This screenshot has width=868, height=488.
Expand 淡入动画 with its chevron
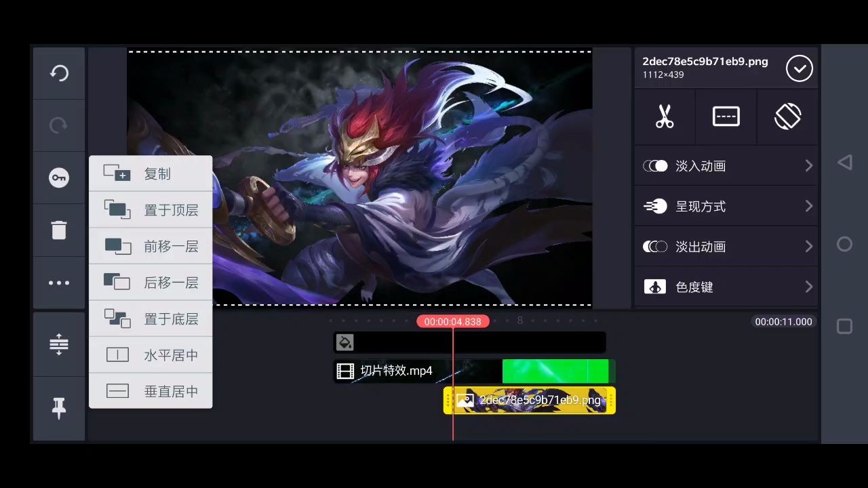pyautogui.click(x=808, y=166)
